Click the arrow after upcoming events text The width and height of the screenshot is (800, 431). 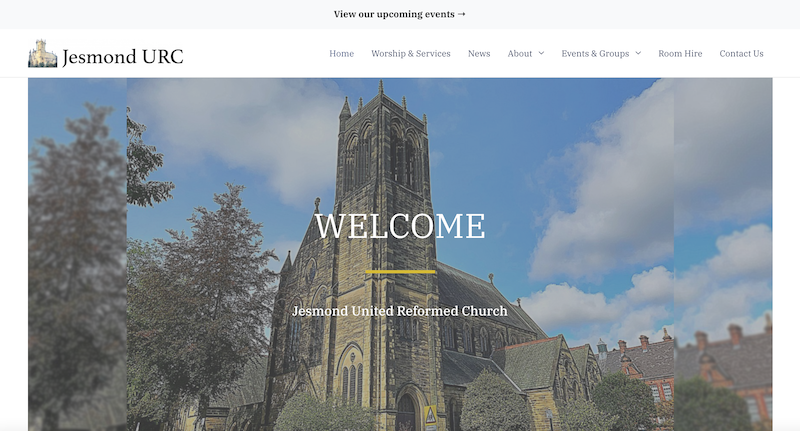pos(461,14)
